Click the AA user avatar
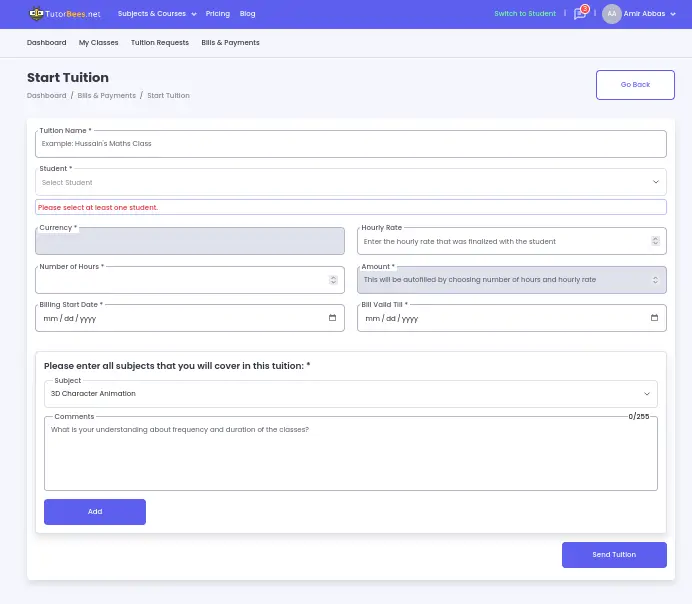The image size is (692, 604). pyautogui.click(x=611, y=14)
